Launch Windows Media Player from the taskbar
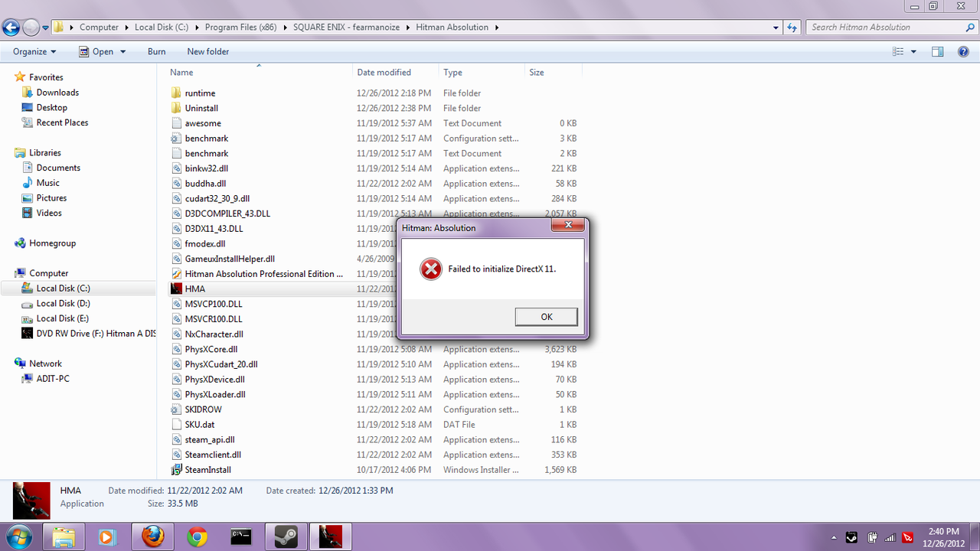 109,536
